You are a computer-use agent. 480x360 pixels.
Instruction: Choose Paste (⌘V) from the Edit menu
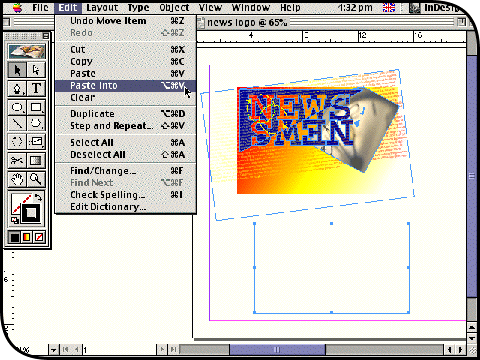click(126, 73)
